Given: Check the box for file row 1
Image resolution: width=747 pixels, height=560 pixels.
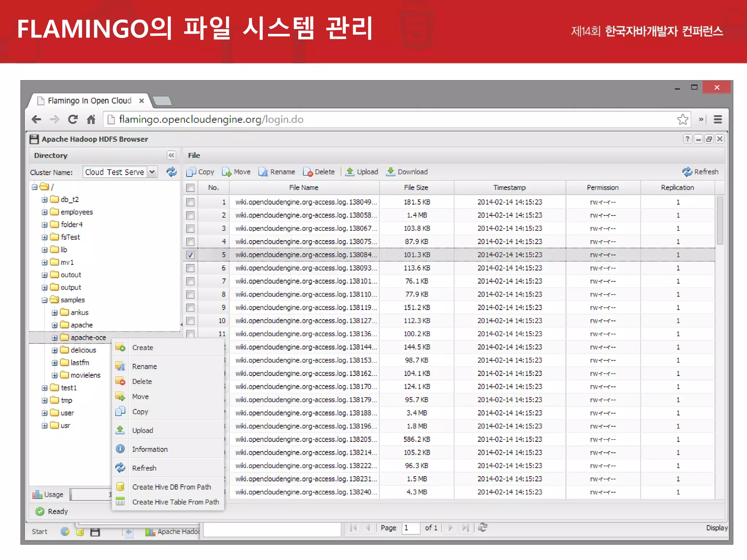Looking at the screenshot, I should point(190,202).
